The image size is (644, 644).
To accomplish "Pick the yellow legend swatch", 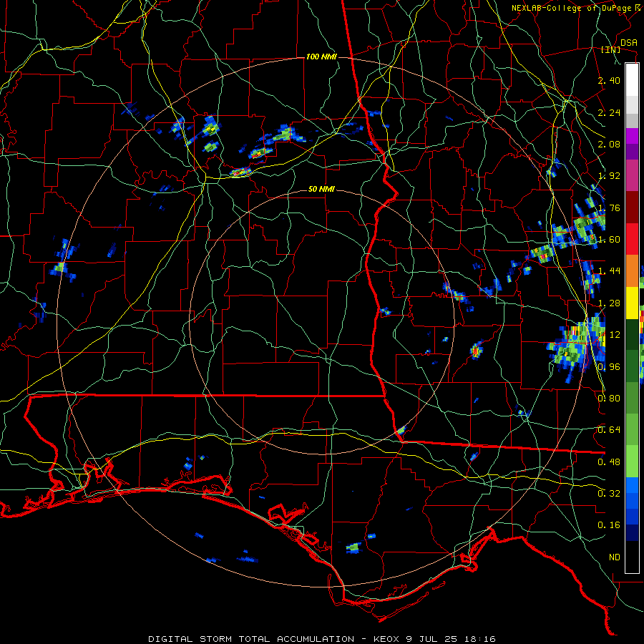I will tap(632, 303).
